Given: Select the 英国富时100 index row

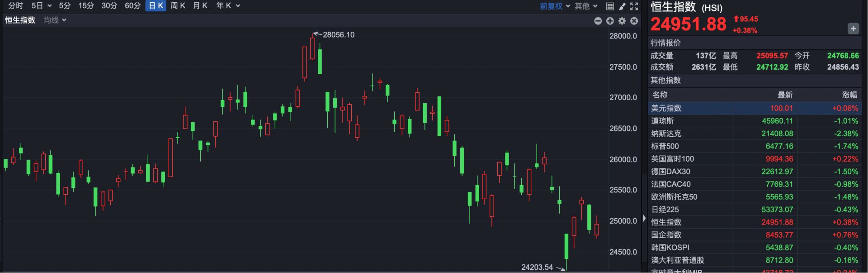Looking at the screenshot, I should point(755,159).
